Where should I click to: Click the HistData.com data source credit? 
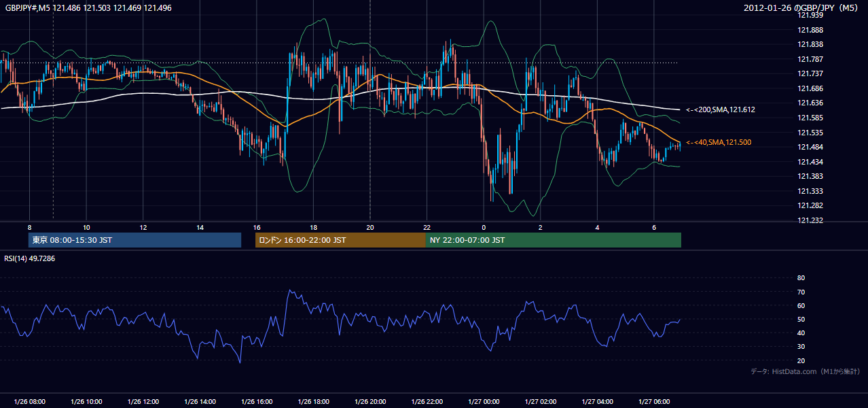[x=805, y=371]
